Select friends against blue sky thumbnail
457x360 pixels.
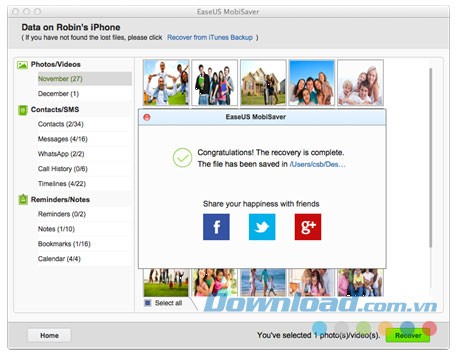[312, 83]
